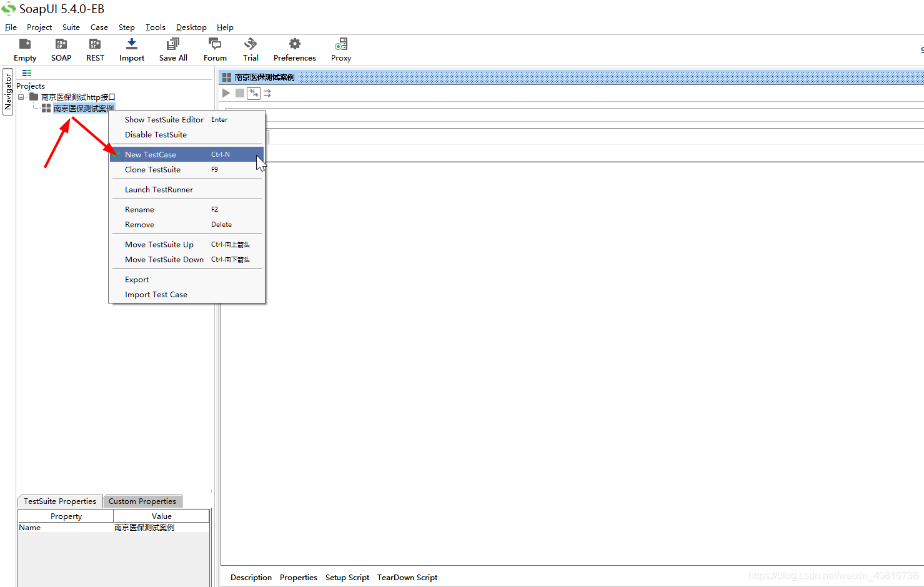The height and width of the screenshot is (587, 924).
Task: Choose Disable TestSuite from the context menu
Action: pos(187,134)
